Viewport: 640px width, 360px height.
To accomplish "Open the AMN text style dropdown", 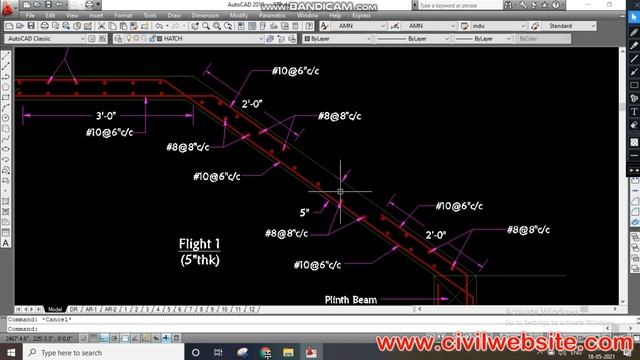I will coord(383,26).
